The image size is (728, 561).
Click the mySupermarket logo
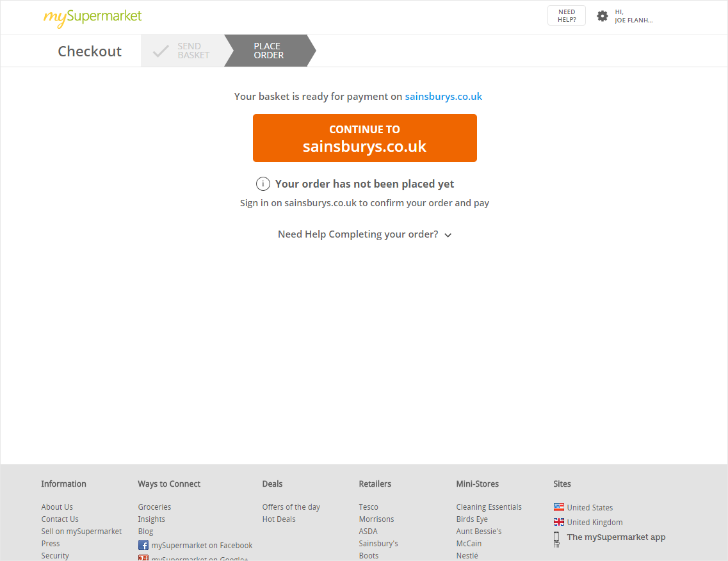coord(92,18)
